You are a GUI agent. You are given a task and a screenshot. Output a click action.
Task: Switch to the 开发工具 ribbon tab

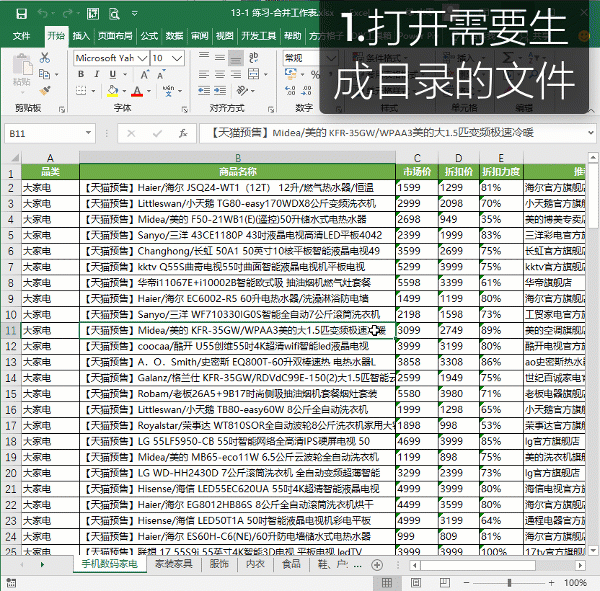[x=259, y=36]
